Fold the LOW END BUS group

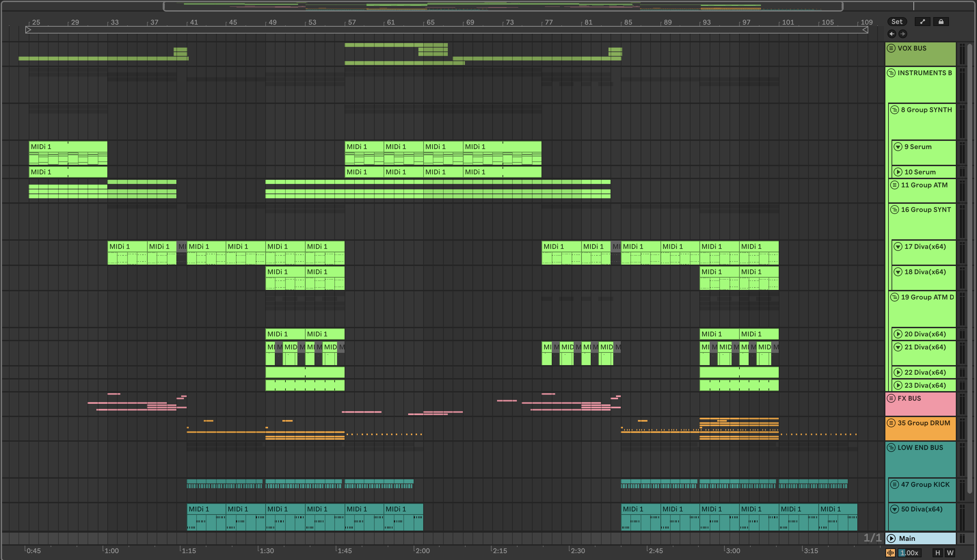891,448
